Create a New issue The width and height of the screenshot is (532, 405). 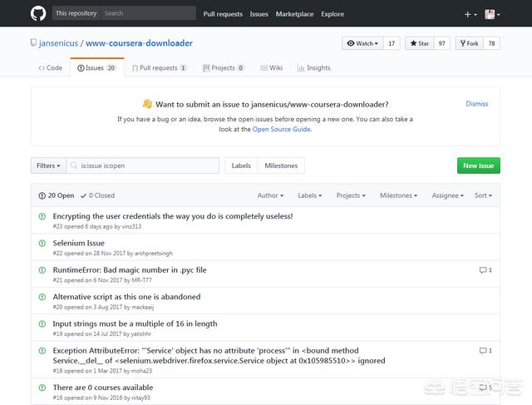click(x=479, y=165)
